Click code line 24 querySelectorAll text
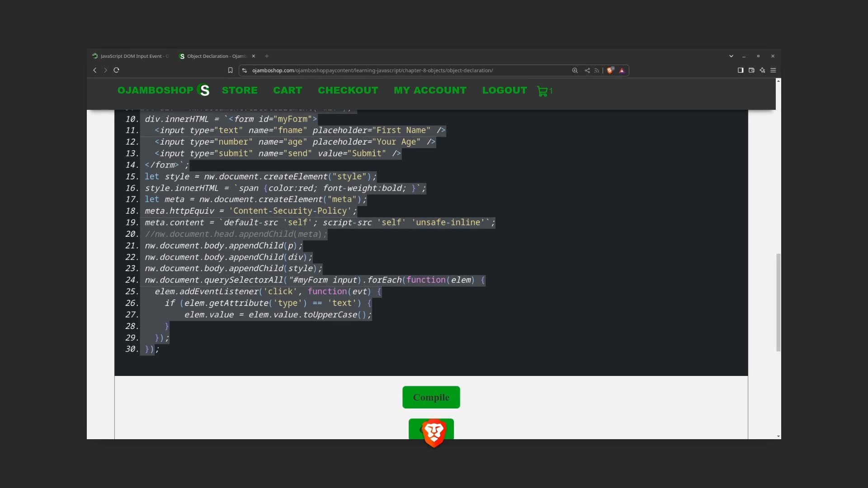 point(243,280)
